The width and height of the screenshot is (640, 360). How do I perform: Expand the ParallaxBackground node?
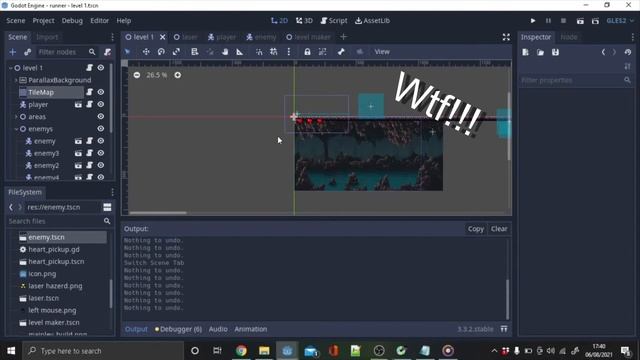pyautogui.click(x=16, y=80)
